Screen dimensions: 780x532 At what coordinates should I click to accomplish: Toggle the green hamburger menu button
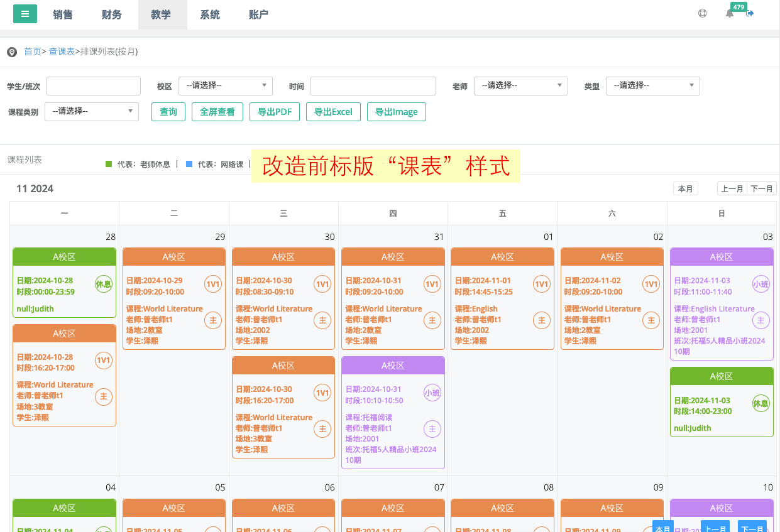coord(25,14)
